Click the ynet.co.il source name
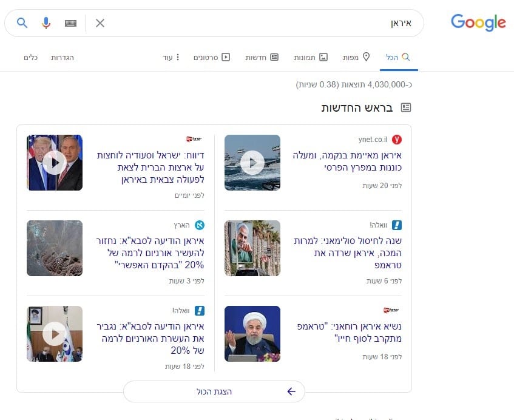This screenshot has width=514, height=420. click(373, 140)
